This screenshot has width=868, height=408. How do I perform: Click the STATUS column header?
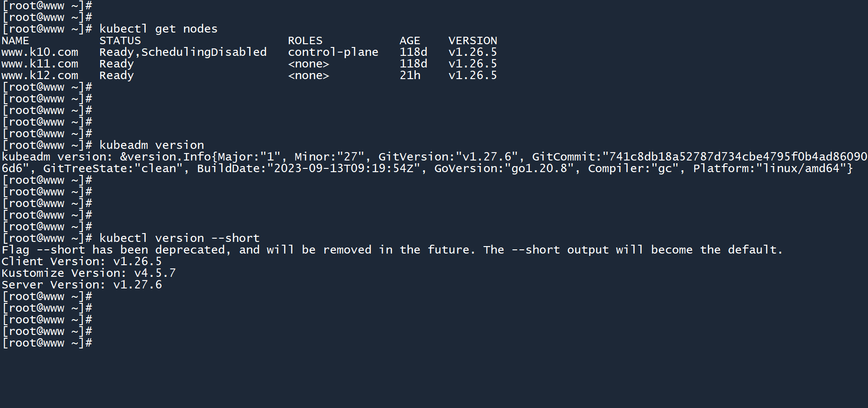(120, 40)
